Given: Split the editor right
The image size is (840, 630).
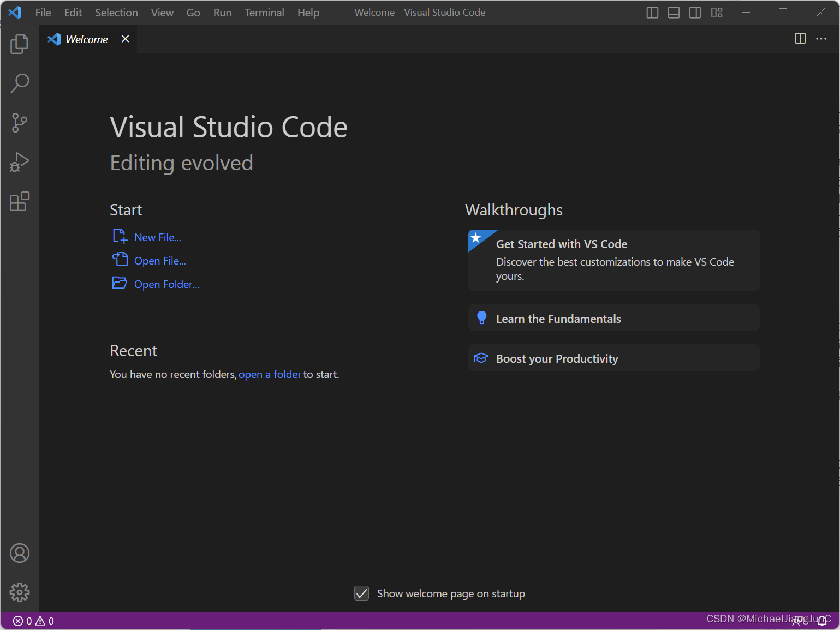Looking at the screenshot, I should (800, 38).
